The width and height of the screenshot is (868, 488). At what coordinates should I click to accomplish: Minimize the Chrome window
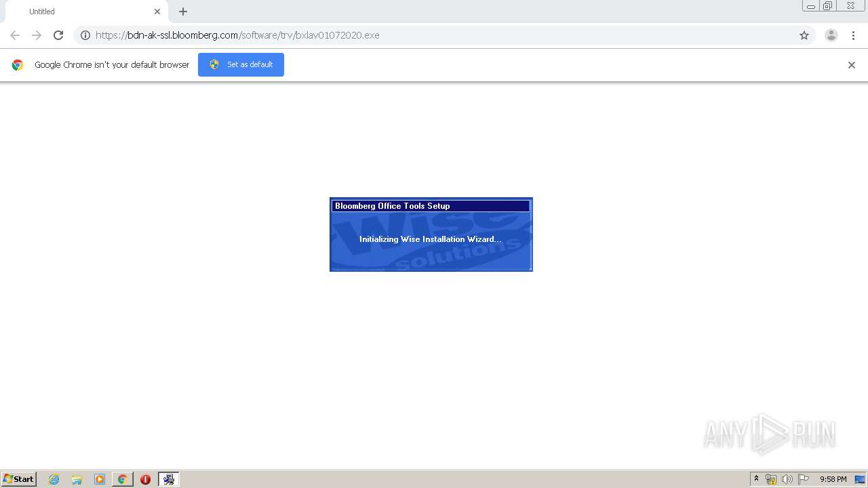click(x=811, y=6)
